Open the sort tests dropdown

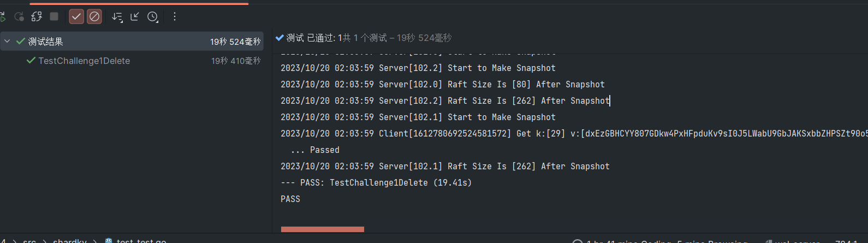117,17
